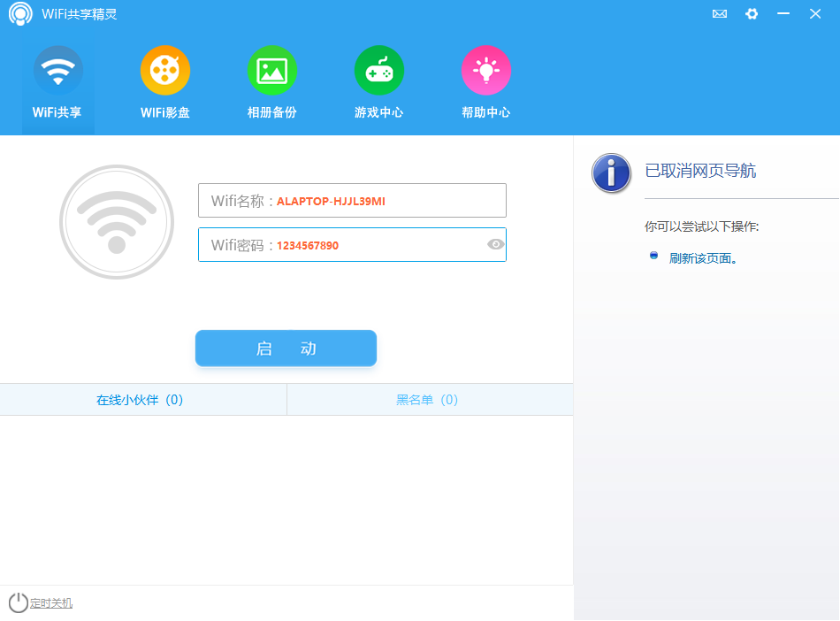Click the blue information icon beside 已取消网页导航
The image size is (840, 621).
click(611, 173)
